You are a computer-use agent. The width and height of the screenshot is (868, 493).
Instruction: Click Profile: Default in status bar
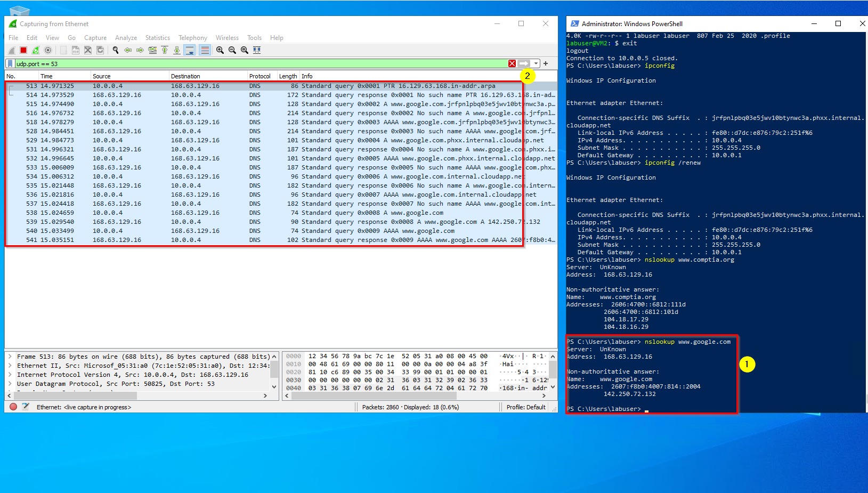[x=526, y=407]
